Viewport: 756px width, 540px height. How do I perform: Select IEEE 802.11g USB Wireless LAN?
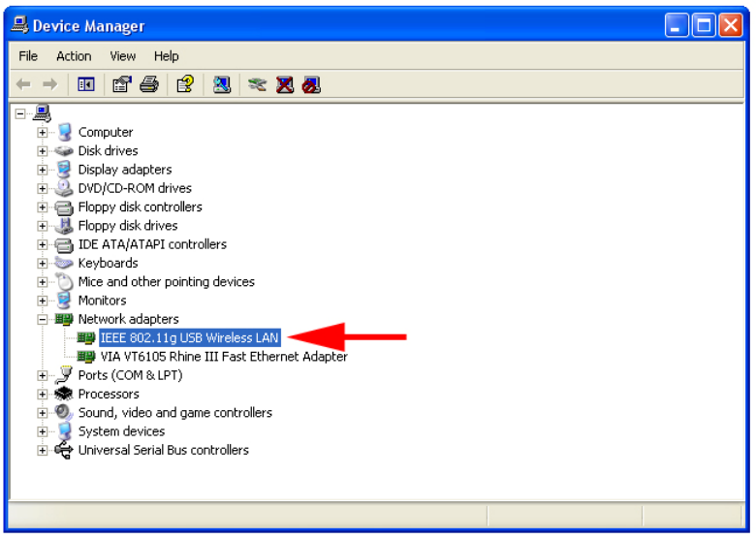coord(189,338)
